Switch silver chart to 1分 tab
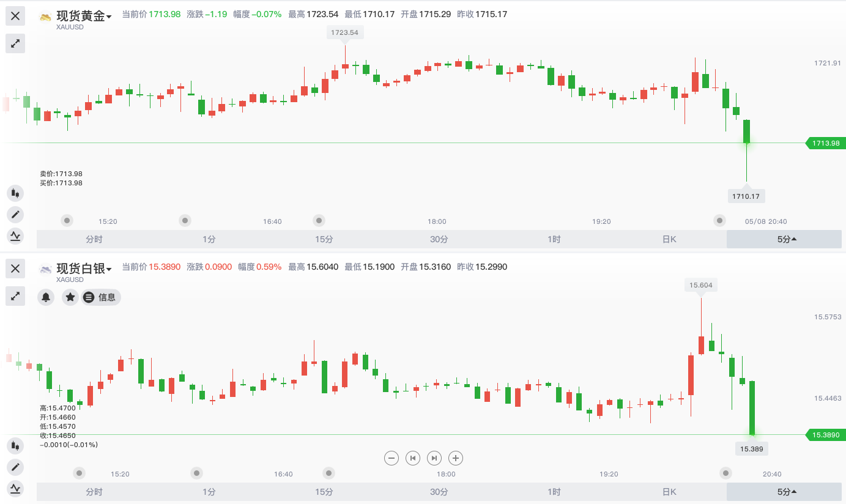 [x=209, y=492]
